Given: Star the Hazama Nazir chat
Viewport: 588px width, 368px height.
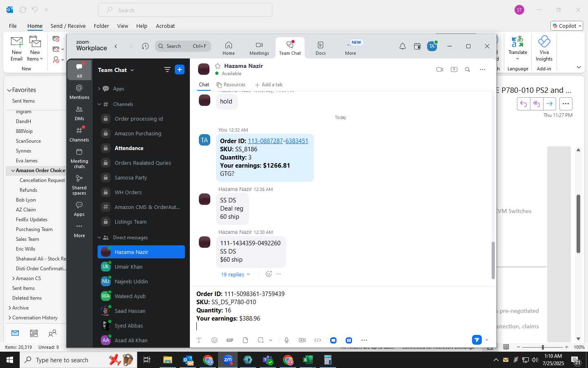Looking at the screenshot, I should point(218,66).
